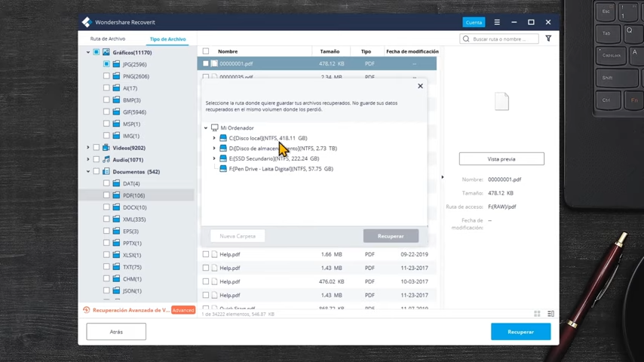Click the PDF(106) folder icon
Image resolution: width=644 pixels, height=362 pixels.
click(x=117, y=195)
